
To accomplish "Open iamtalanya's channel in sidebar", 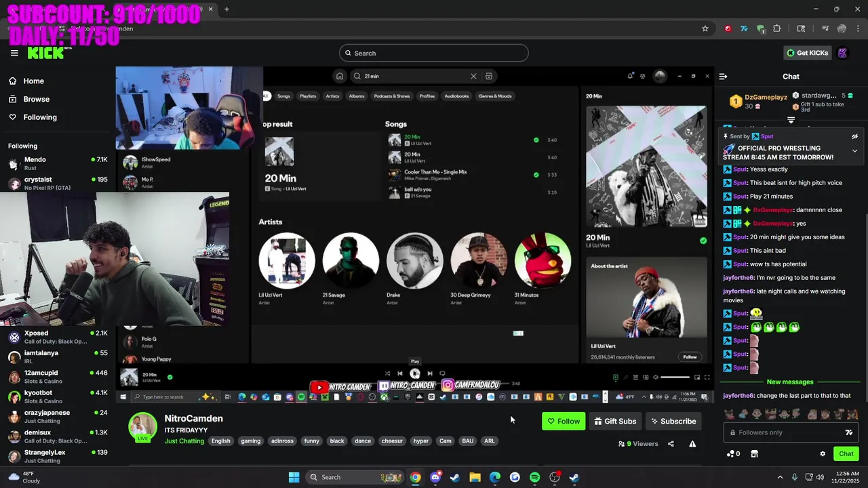I will [58, 357].
